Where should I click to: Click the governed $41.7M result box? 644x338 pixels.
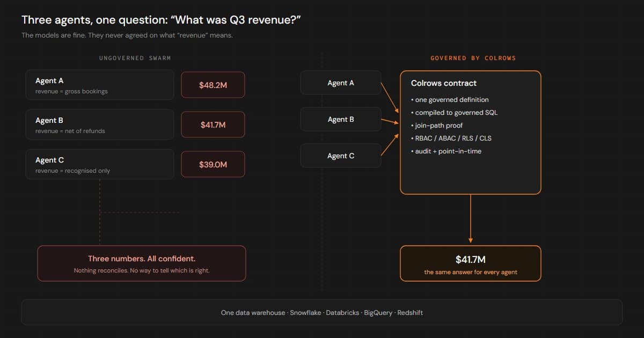point(471,263)
